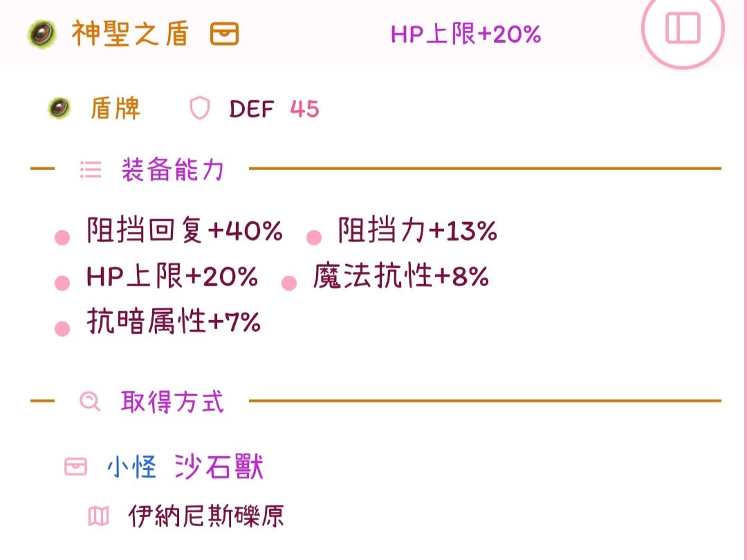This screenshot has height=560, width=747.
Task: Click the 抗暗属性+7% stat
Action: (174, 322)
